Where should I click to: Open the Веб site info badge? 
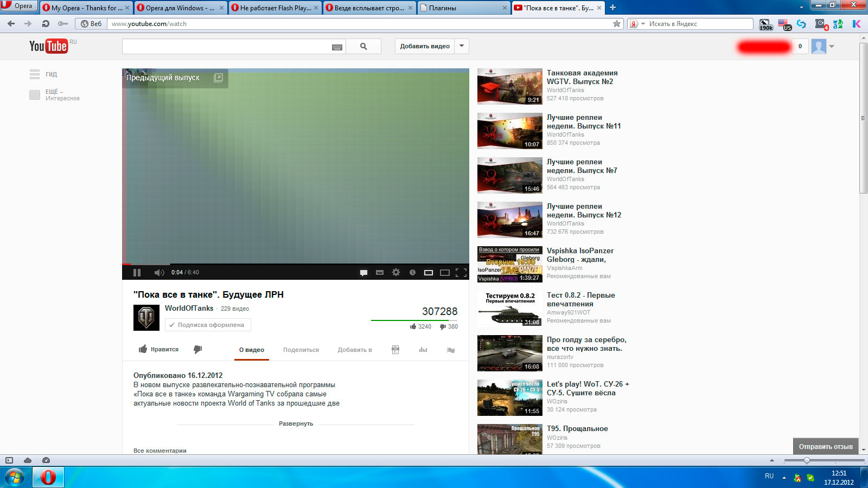[x=91, y=24]
